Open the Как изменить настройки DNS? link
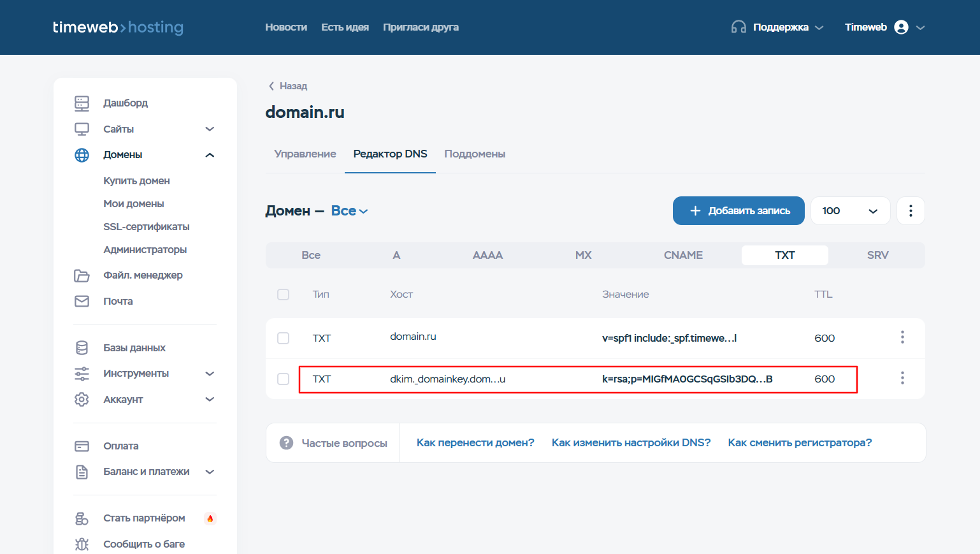Image resolution: width=980 pixels, height=554 pixels. tap(630, 443)
